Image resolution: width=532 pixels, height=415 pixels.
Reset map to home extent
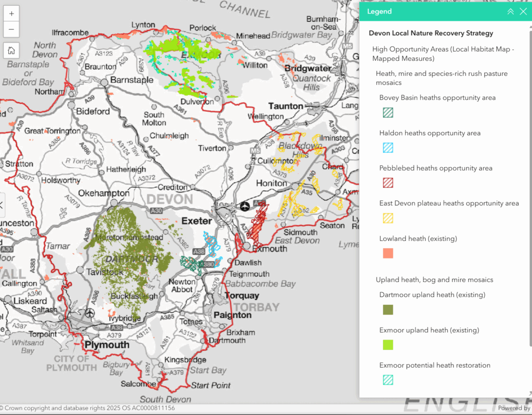coord(11,50)
